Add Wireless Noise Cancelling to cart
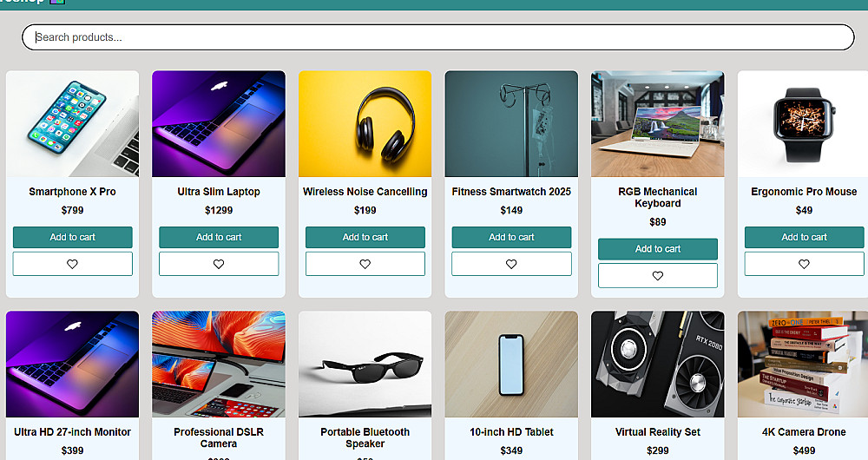 point(365,237)
